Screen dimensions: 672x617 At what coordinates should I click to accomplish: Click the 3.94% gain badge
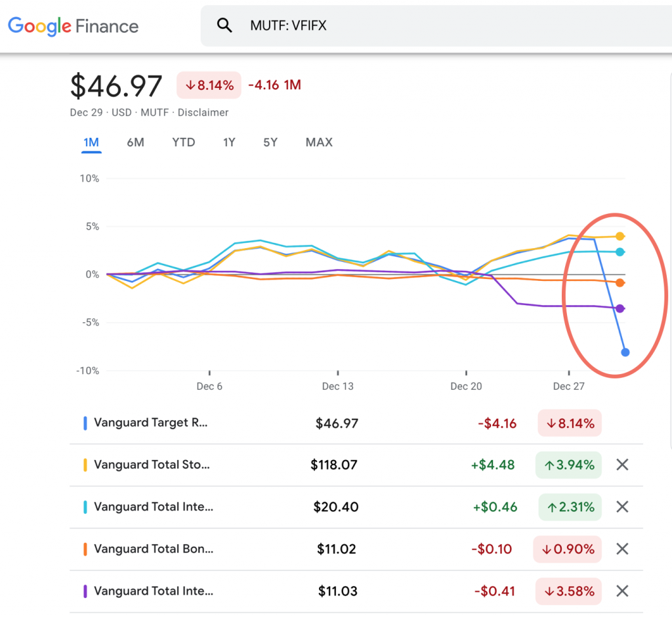pos(569,465)
